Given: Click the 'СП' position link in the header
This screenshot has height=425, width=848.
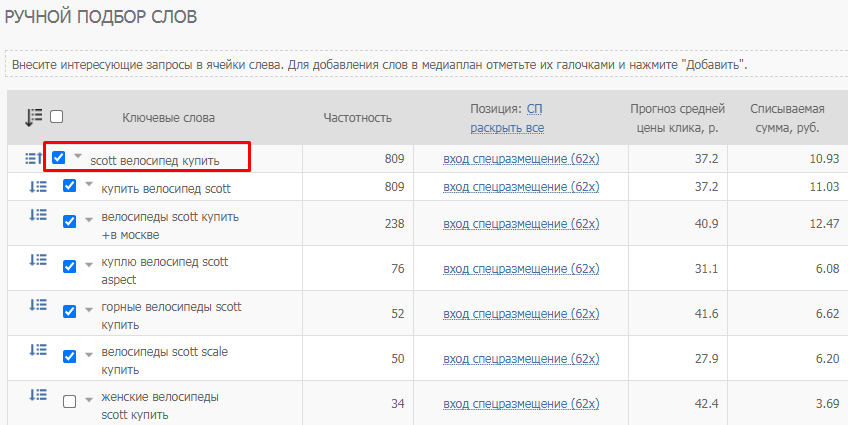Looking at the screenshot, I should (x=534, y=109).
